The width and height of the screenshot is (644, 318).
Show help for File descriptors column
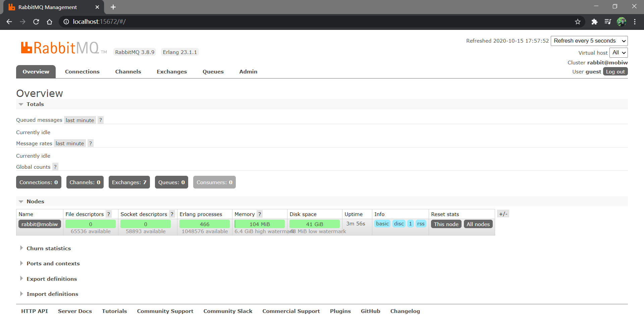pyautogui.click(x=109, y=214)
